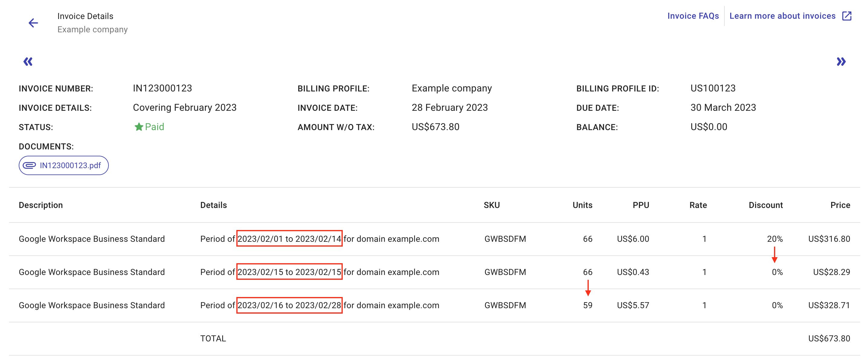Click period 2023/02/16 to 2023/02/28 details

[289, 305]
